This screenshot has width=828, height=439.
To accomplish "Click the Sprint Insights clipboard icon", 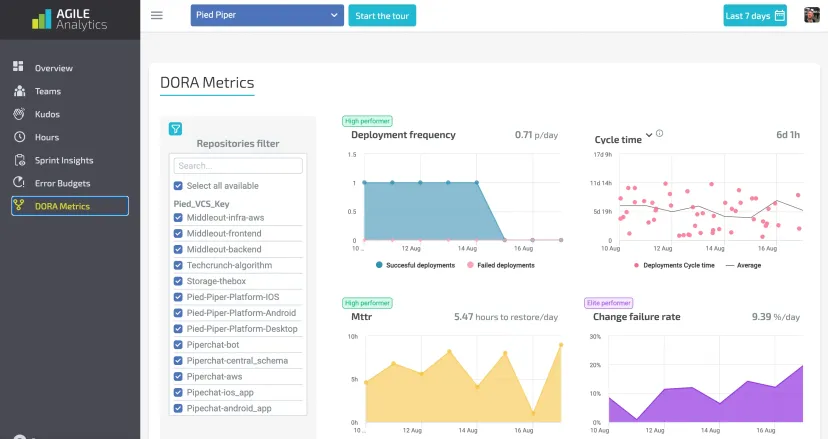I will (x=20, y=160).
